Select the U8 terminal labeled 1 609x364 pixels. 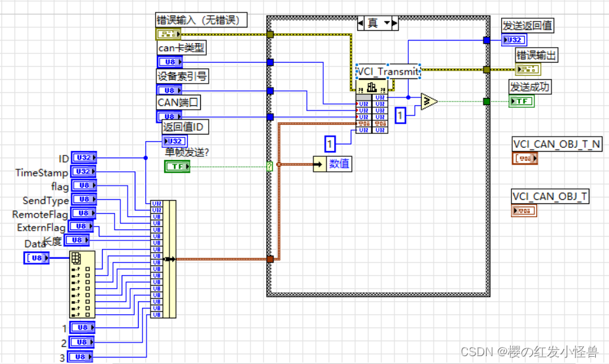click(82, 327)
